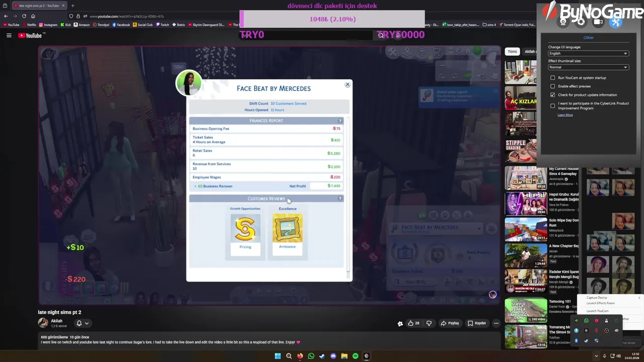Open Discord from the taskbar
The width and height of the screenshot is (644, 362).
pos(333,356)
